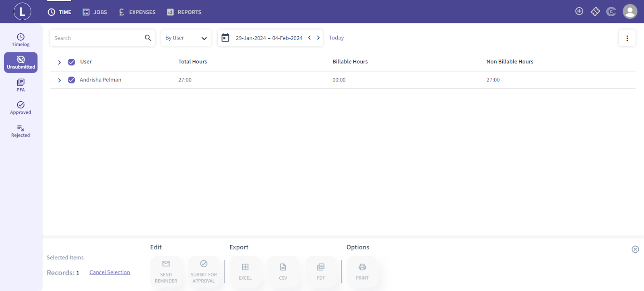644x291 pixels.
Task: Click the 27:00 total hours cell
Action: pyautogui.click(x=185, y=80)
